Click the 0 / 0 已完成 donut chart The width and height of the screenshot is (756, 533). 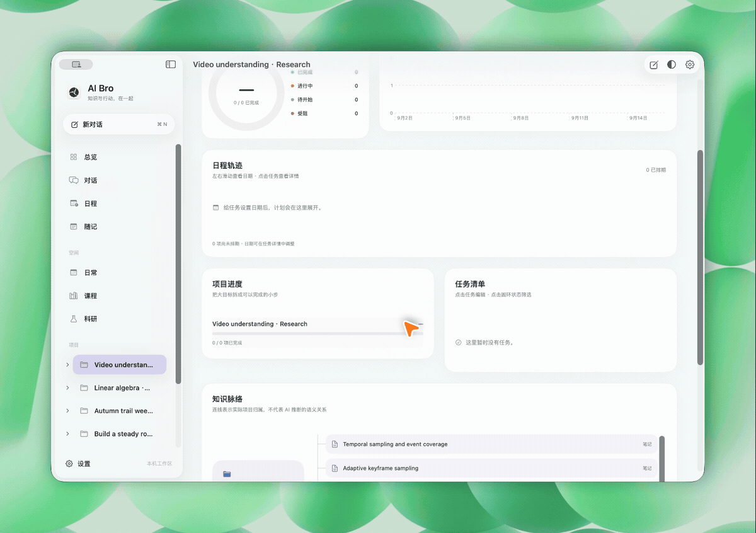[246, 92]
